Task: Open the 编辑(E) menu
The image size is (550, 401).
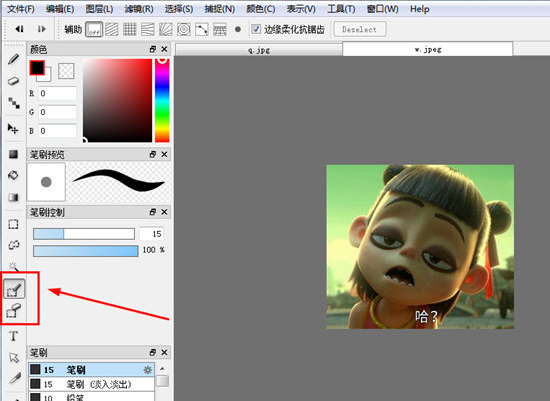Action: pyautogui.click(x=60, y=9)
